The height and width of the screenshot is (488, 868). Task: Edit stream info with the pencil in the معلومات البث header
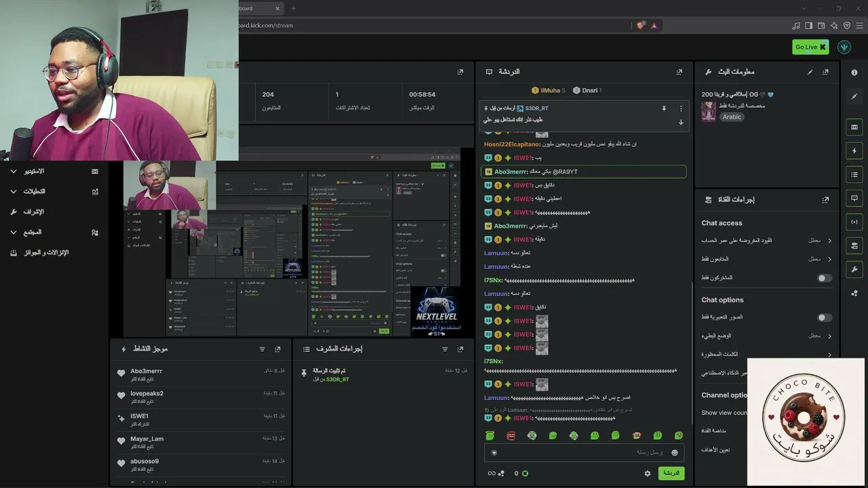[x=810, y=72]
